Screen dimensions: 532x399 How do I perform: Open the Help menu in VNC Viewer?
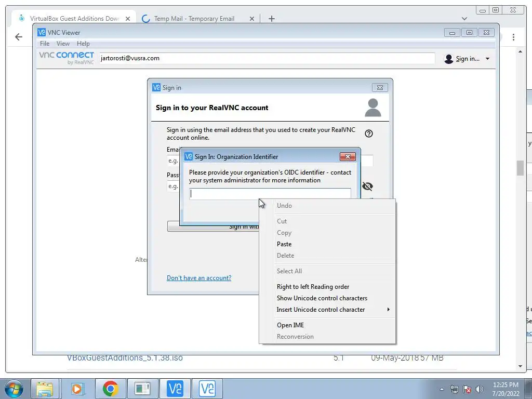(83, 44)
